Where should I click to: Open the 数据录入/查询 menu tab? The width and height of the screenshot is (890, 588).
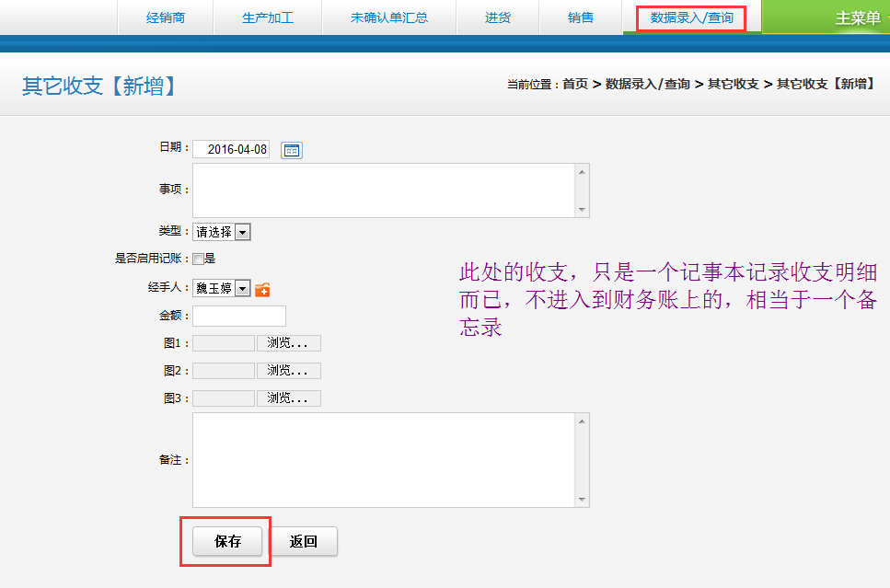coord(691,17)
